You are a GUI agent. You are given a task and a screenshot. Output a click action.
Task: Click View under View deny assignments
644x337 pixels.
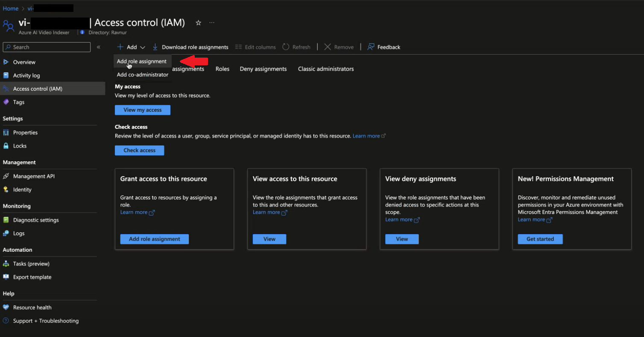coord(402,239)
